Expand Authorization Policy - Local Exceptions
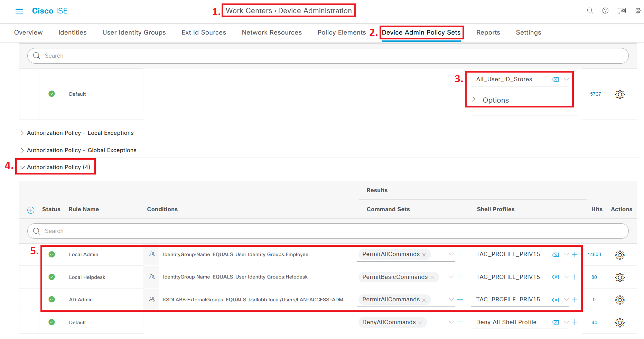 tap(22, 133)
